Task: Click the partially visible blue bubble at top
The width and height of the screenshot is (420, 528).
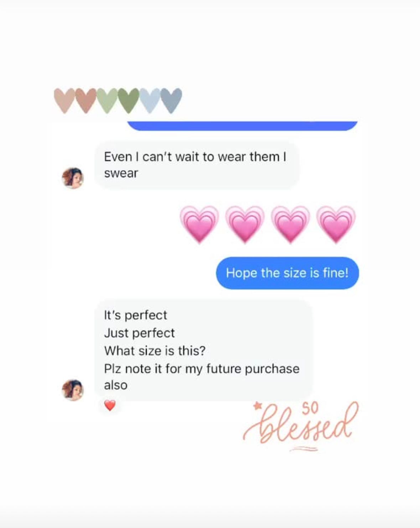Action: (x=242, y=126)
